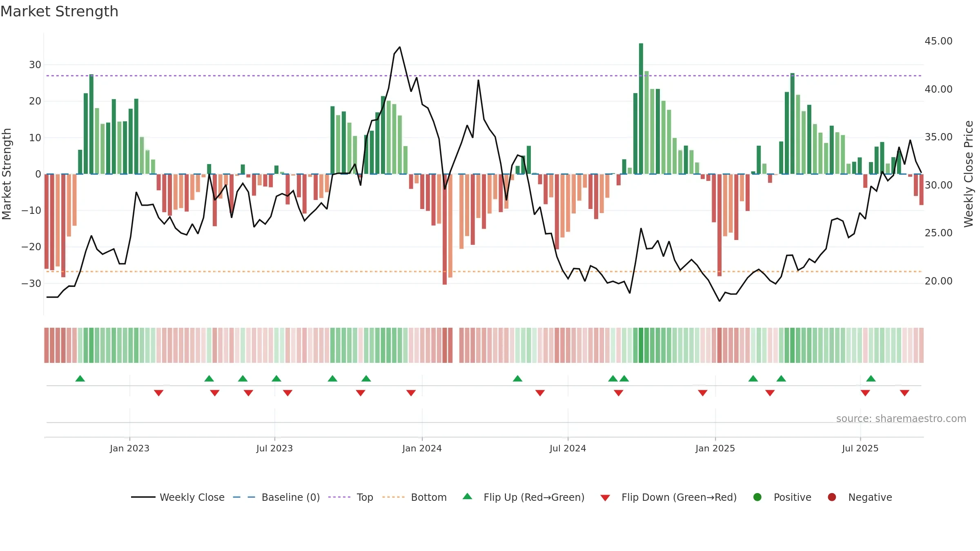Click the 20.00 right axis label
Screen dimensions: 980x551
(938, 281)
